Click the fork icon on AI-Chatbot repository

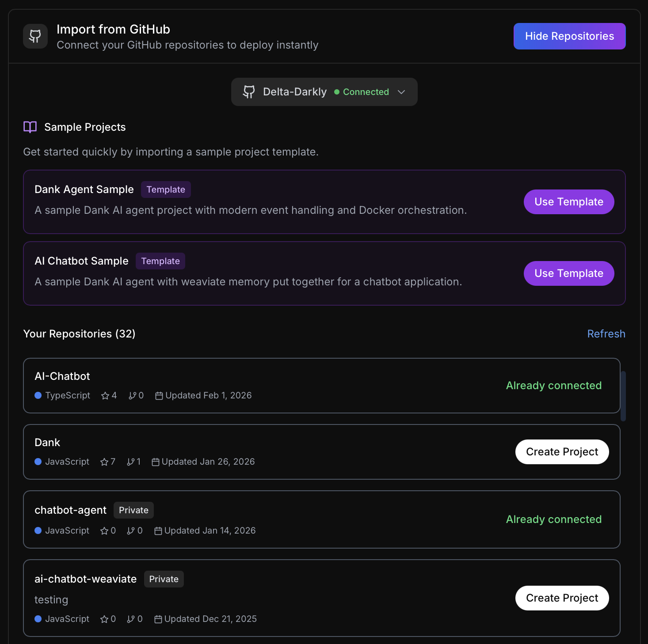tap(132, 396)
